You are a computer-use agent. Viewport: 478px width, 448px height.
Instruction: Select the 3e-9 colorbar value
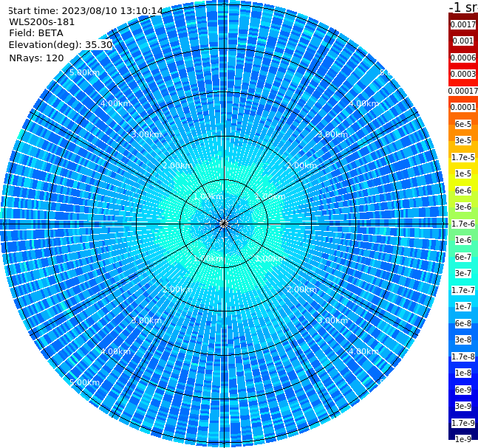tap(463, 406)
